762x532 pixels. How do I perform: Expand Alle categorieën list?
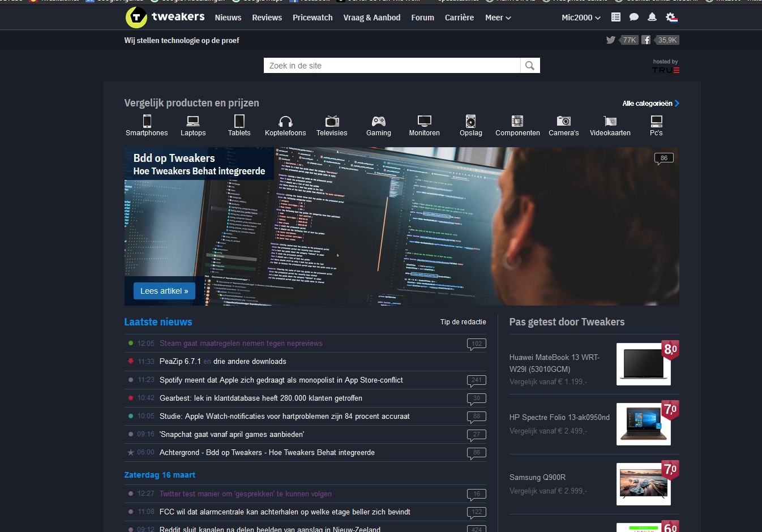(x=650, y=104)
